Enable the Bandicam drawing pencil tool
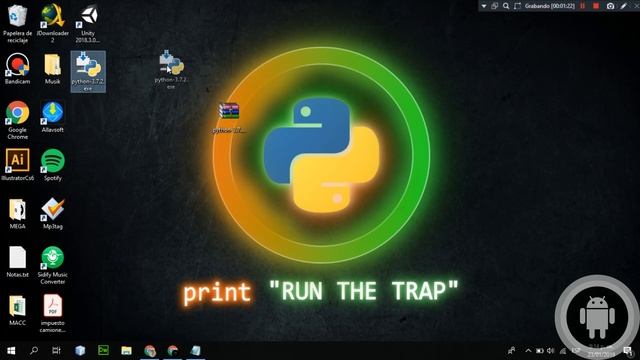Viewport: 640px width, 360px height. (624, 6)
